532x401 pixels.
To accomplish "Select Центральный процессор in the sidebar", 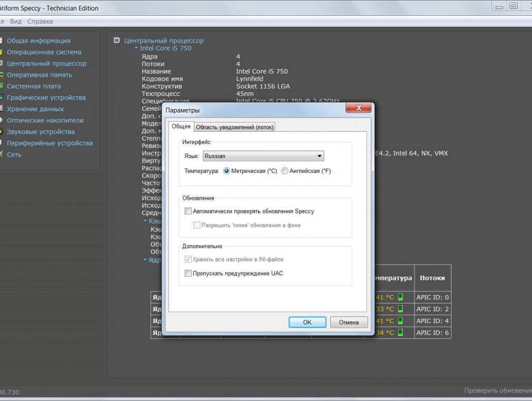I will 47,63.
